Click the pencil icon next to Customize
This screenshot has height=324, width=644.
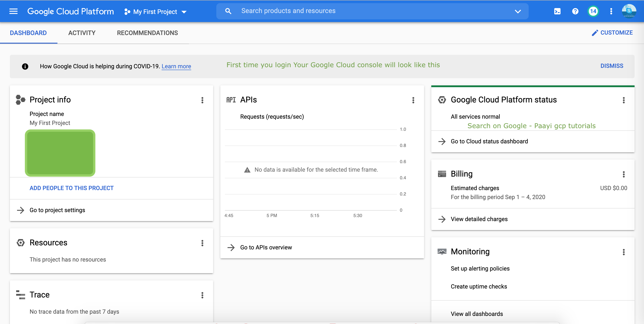coord(595,33)
